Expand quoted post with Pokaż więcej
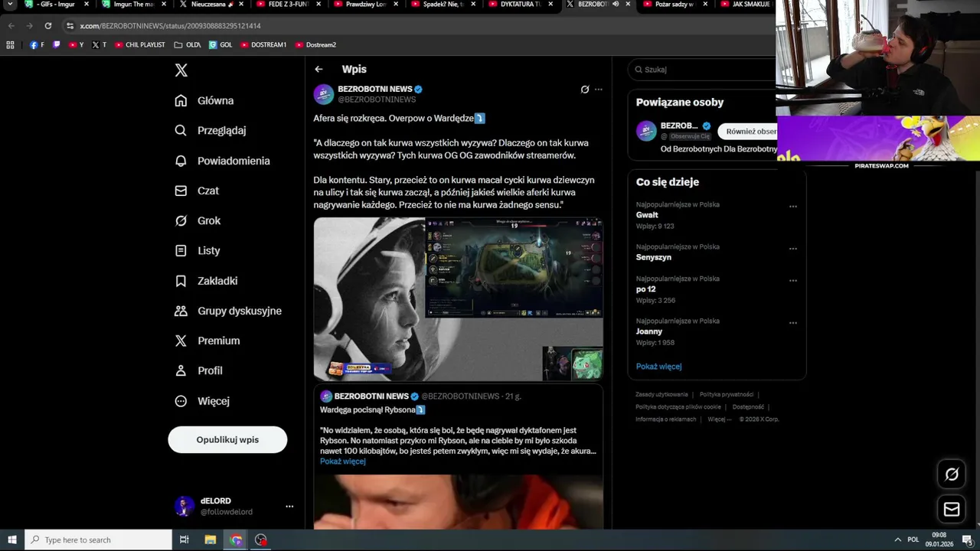Viewport: 980px width, 551px height. (x=343, y=461)
